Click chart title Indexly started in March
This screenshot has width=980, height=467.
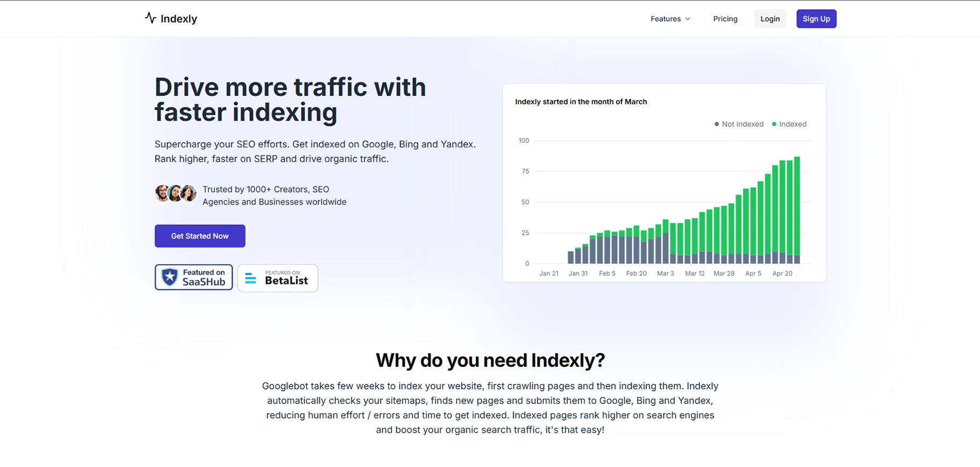(581, 102)
